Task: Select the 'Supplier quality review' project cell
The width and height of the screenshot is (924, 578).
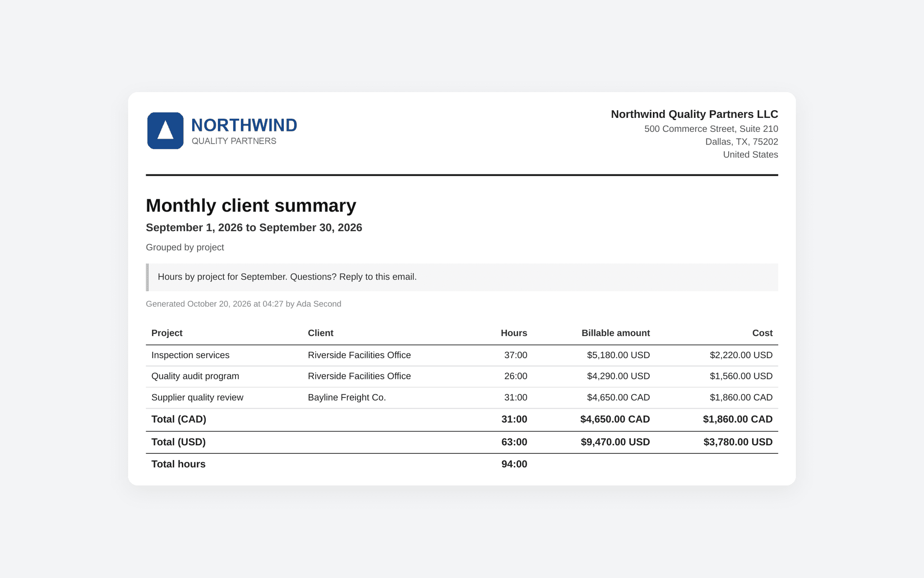Action: [x=197, y=397]
